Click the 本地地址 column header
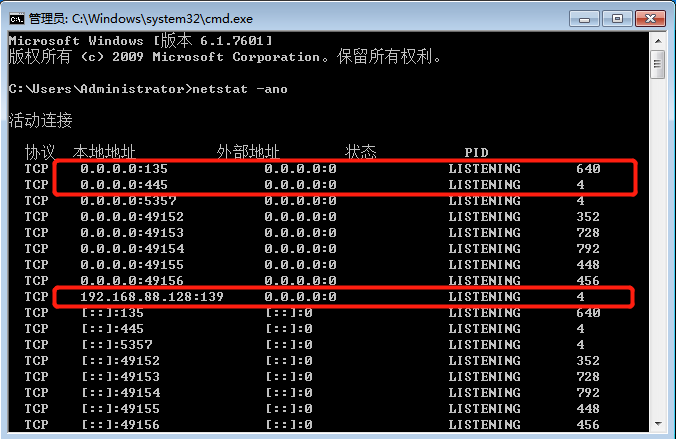 (104, 152)
